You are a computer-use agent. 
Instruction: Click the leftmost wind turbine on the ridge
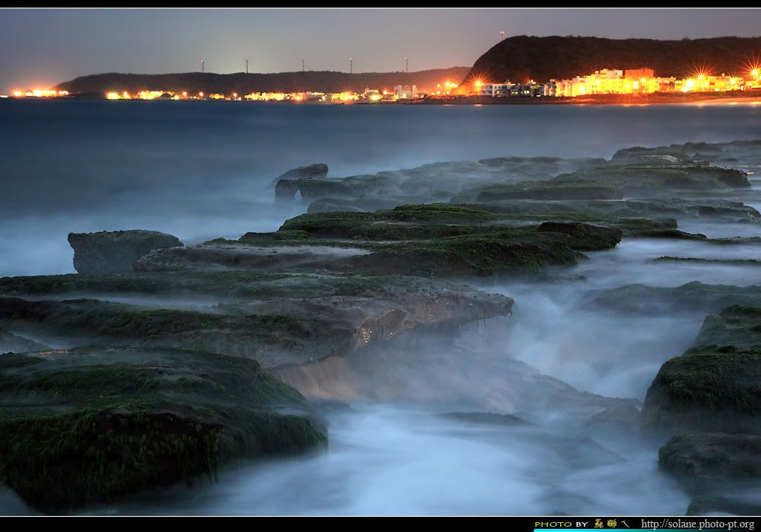pyautogui.click(x=202, y=65)
